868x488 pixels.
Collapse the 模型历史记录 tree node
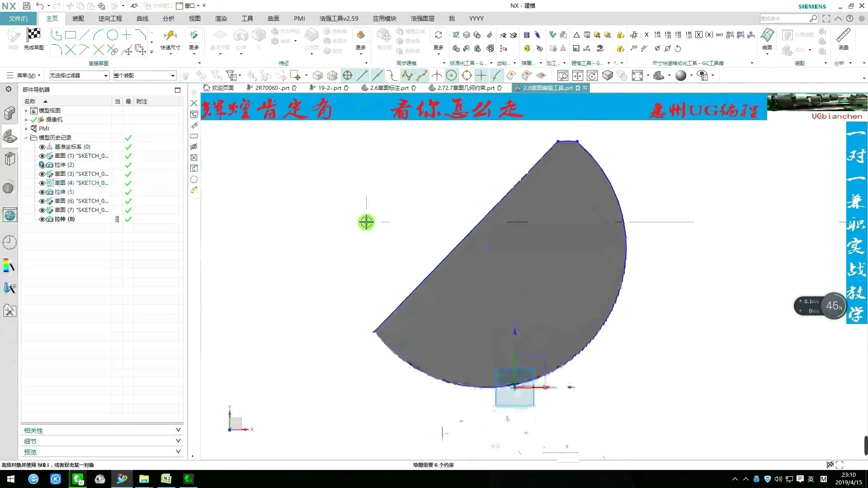26,138
